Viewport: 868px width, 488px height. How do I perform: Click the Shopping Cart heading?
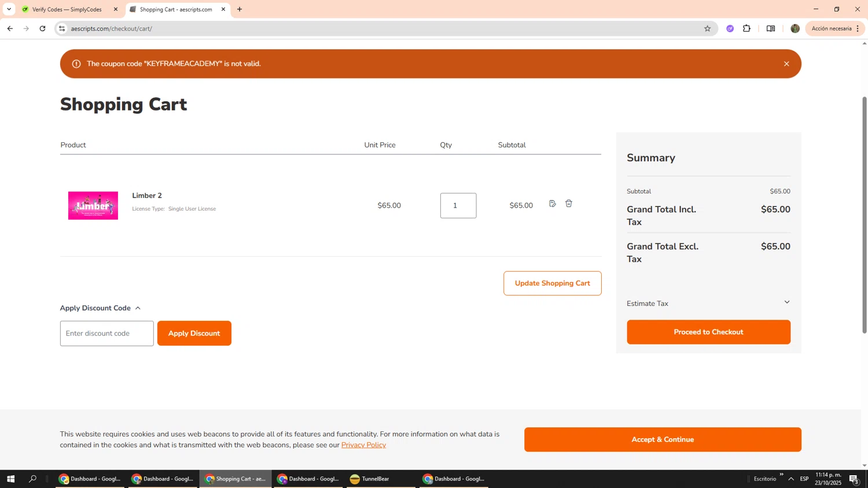(x=123, y=105)
